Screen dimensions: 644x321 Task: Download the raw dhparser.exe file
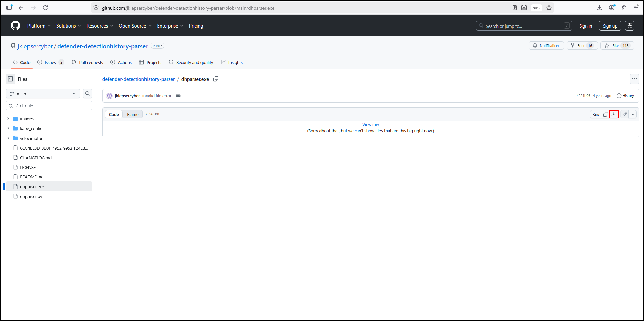point(614,114)
